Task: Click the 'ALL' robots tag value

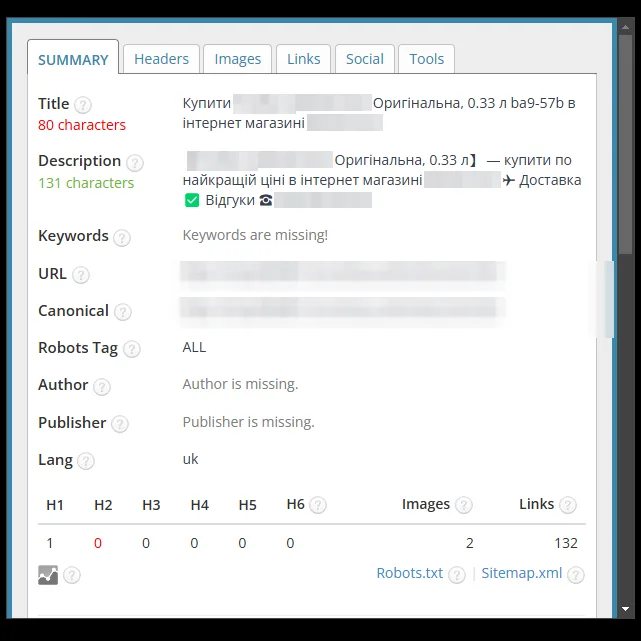Action: pyautogui.click(x=194, y=347)
